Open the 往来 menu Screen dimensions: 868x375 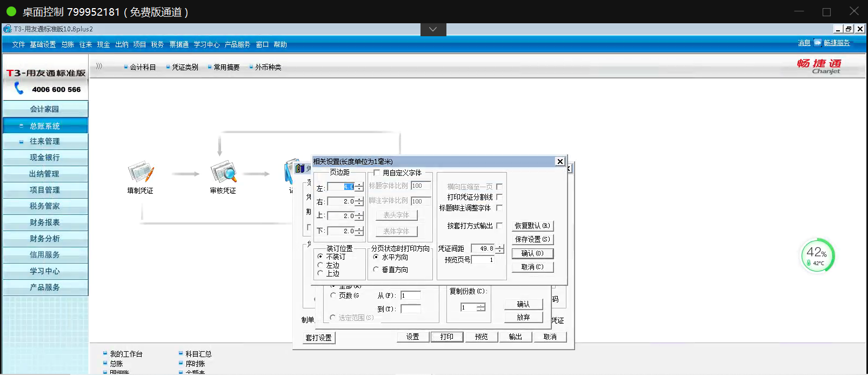85,45
